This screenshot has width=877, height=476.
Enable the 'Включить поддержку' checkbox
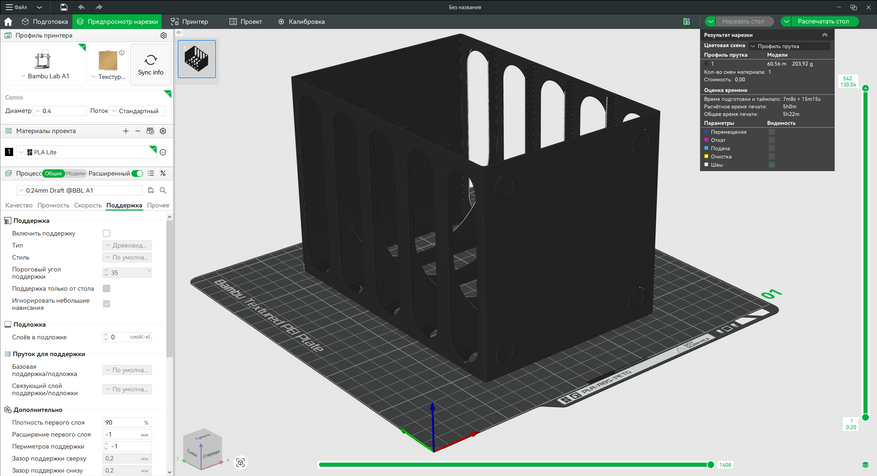[107, 233]
